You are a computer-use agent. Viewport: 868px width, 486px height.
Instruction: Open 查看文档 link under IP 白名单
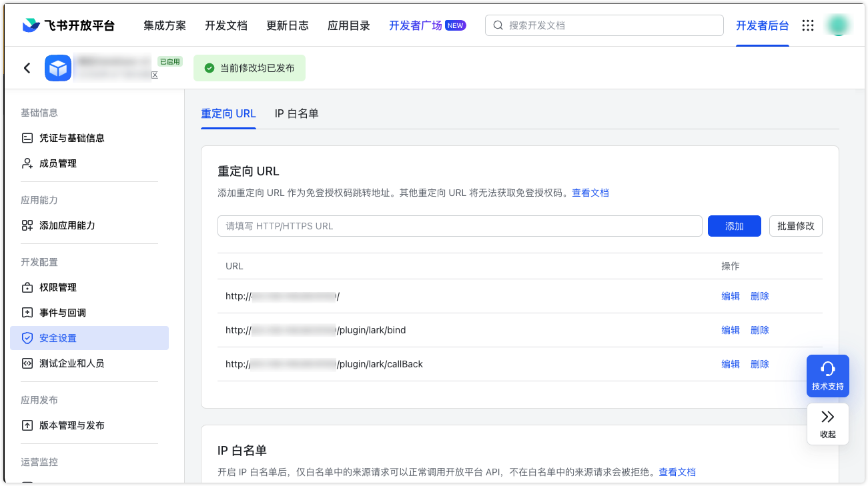point(677,472)
